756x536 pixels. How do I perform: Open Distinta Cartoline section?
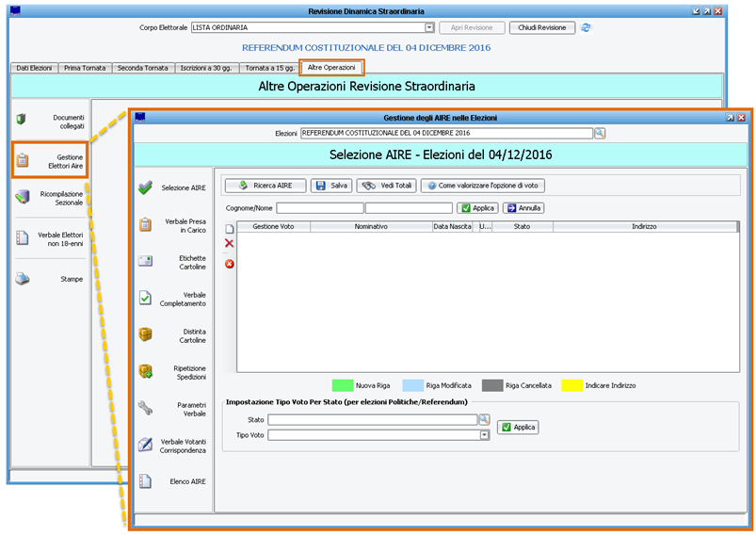145,335
